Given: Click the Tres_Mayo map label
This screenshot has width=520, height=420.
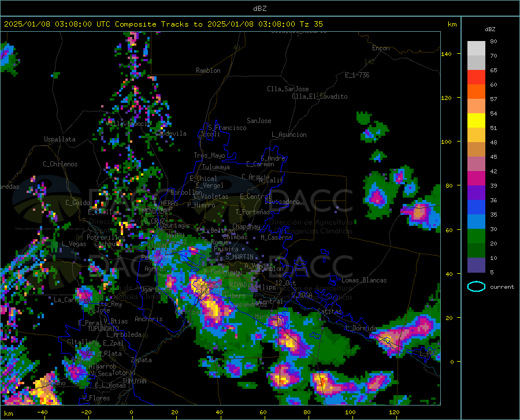Looking at the screenshot, I should tap(209, 155).
